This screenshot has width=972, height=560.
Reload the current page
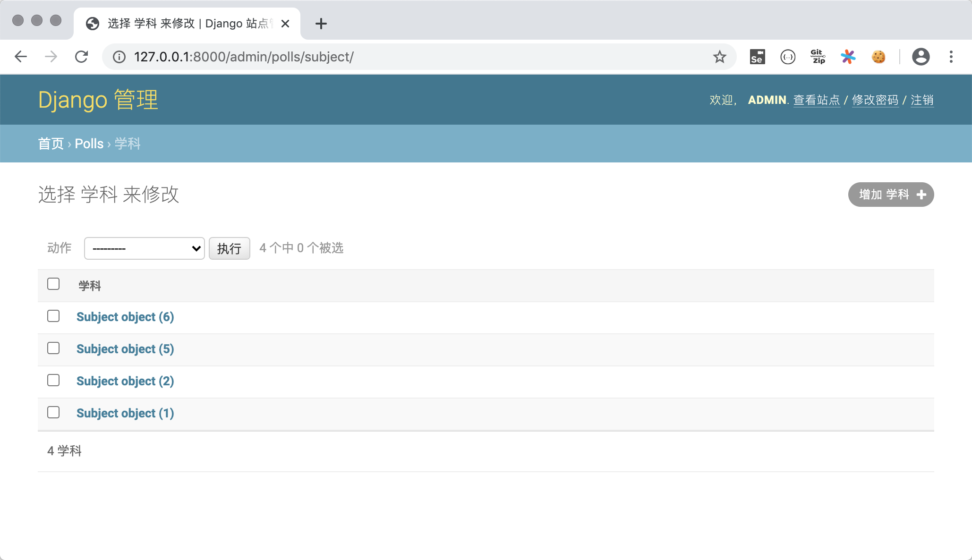(82, 57)
